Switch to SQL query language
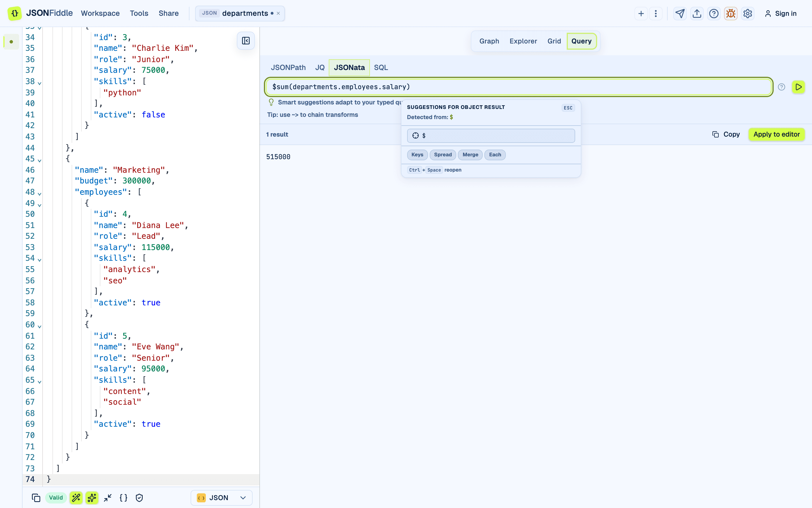 click(381, 67)
